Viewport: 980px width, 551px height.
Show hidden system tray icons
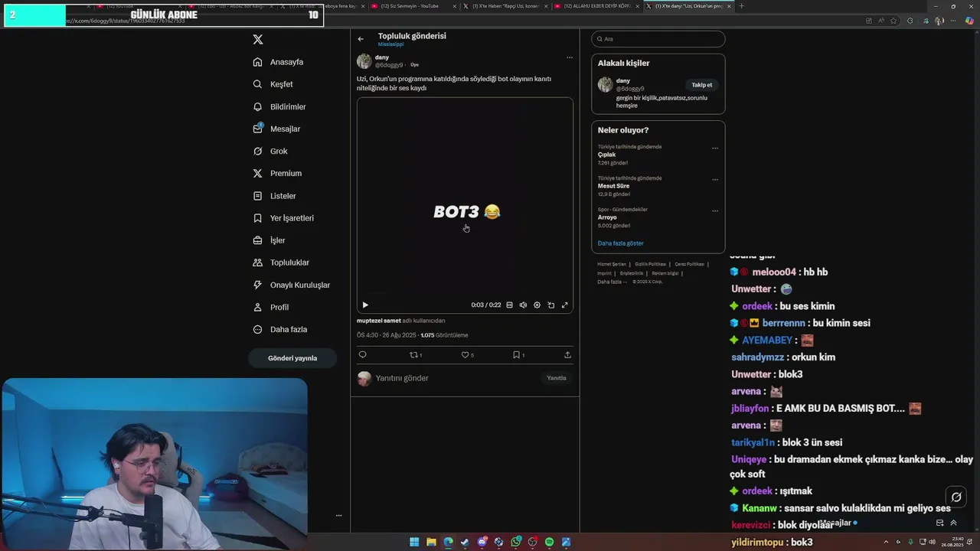tap(886, 542)
